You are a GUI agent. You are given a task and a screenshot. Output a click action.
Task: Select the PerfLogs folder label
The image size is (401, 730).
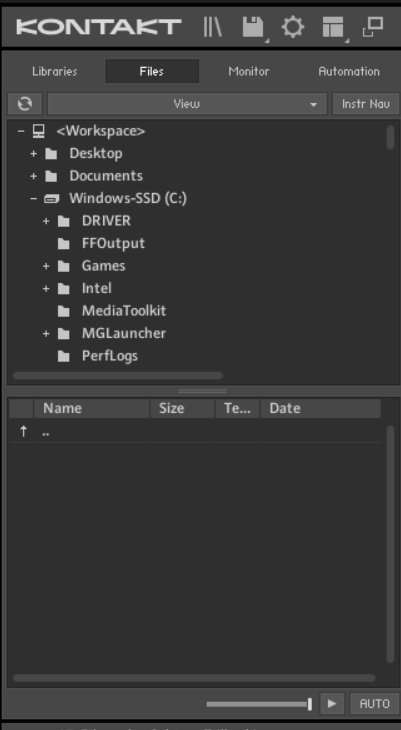pos(110,356)
